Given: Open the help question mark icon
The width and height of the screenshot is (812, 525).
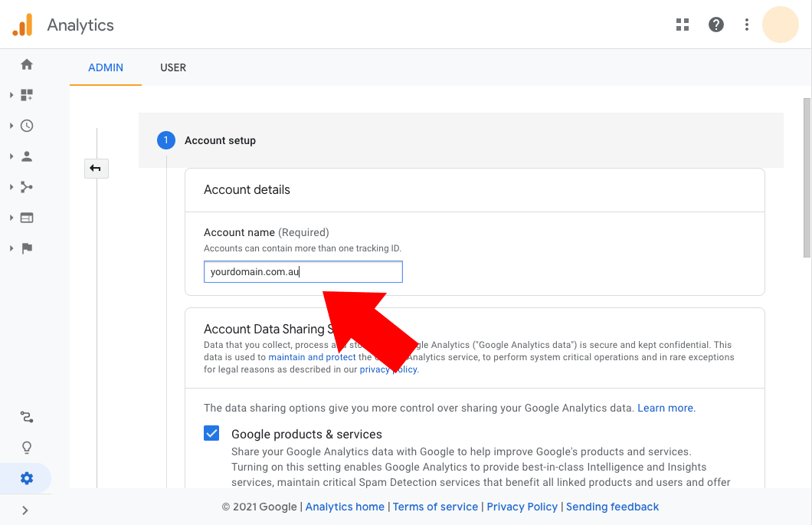Looking at the screenshot, I should click(x=715, y=25).
